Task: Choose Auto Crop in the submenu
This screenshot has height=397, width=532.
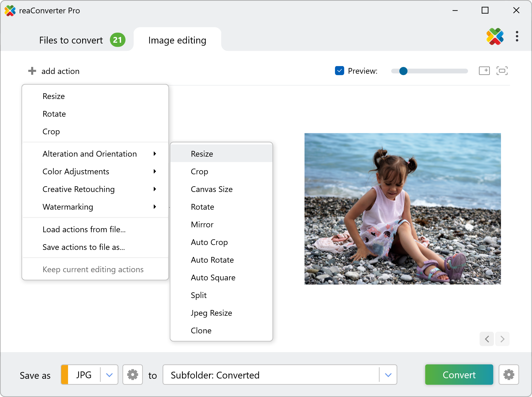Action: click(x=209, y=242)
